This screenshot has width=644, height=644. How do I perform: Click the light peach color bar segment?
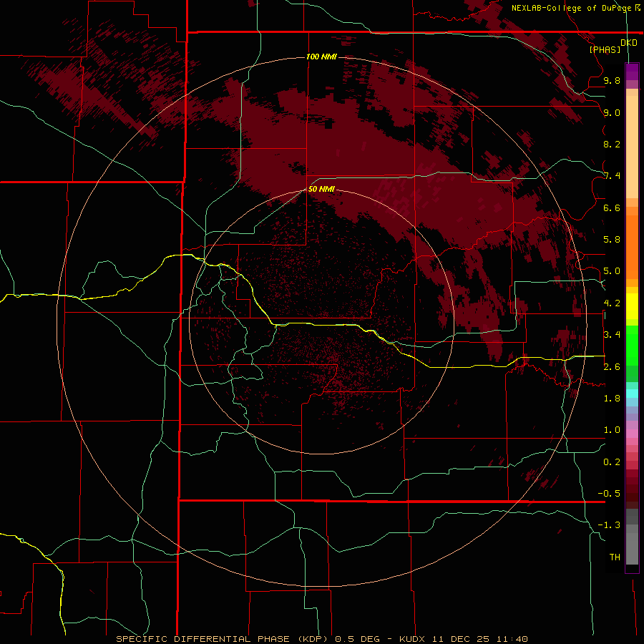click(x=632, y=147)
